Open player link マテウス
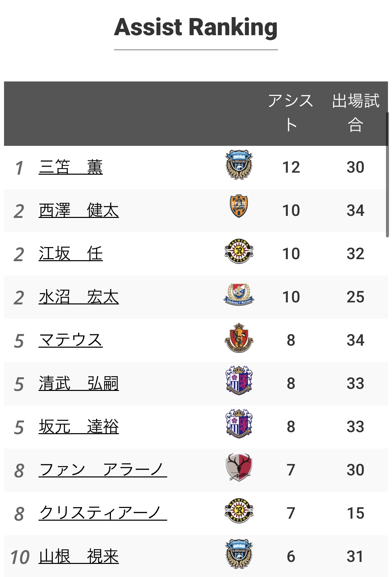Screen dimensions: 392x577 point(70,340)
